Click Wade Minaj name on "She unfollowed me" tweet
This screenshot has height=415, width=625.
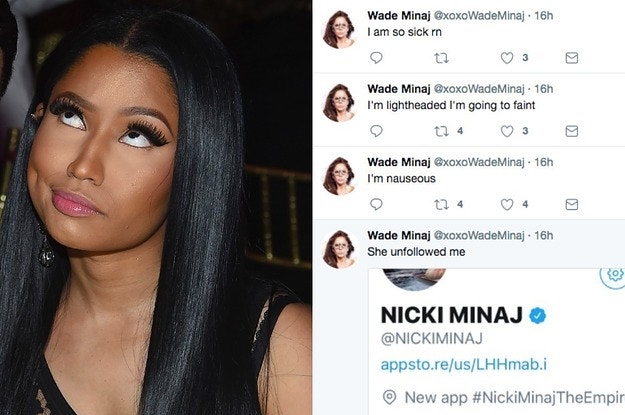pyautogui.click(x=399, y=235)
